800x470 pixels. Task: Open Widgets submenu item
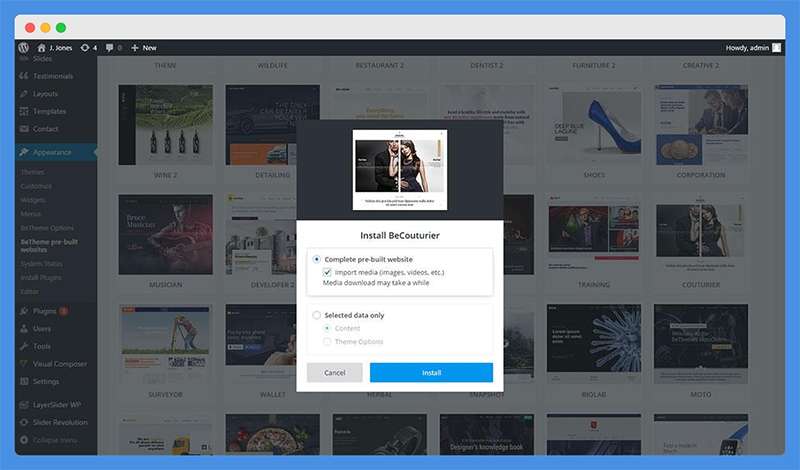[x=33, y=200]
